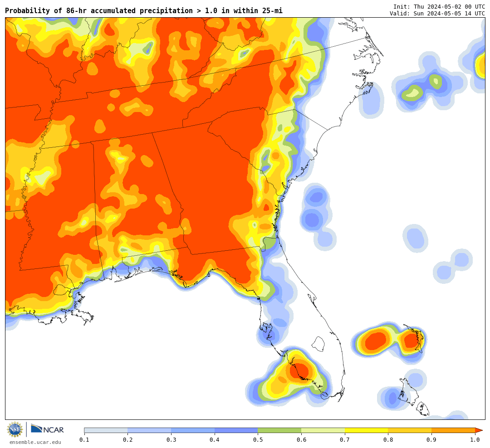Click the NCAR logo
Image resolution: width=490 pixels, height=448 pixels.
click(48, 429)
